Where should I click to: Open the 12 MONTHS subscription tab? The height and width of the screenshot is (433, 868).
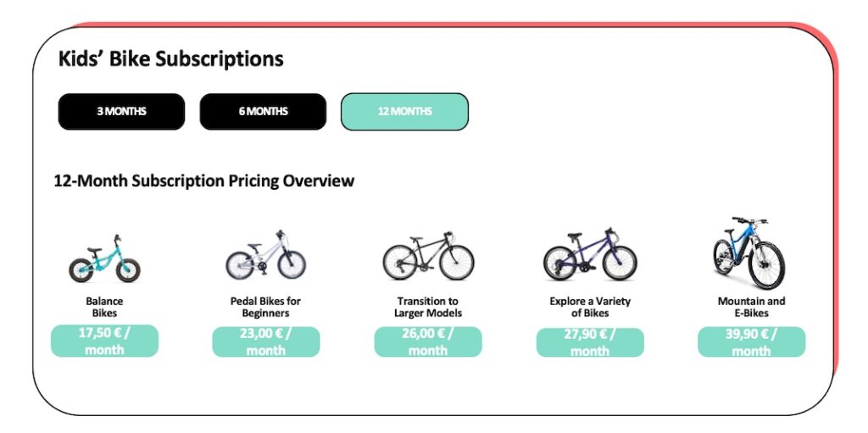pyautogui.click(x=404, y=111)
